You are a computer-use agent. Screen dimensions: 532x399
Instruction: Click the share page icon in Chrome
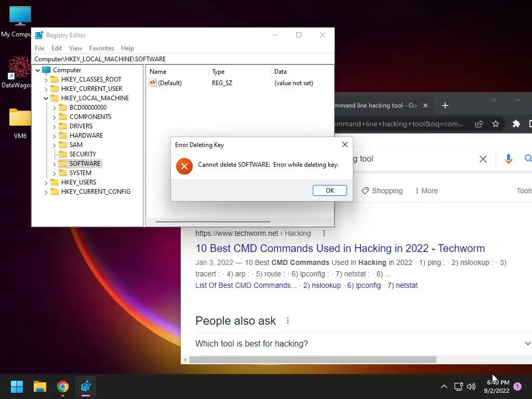point(478,124)
